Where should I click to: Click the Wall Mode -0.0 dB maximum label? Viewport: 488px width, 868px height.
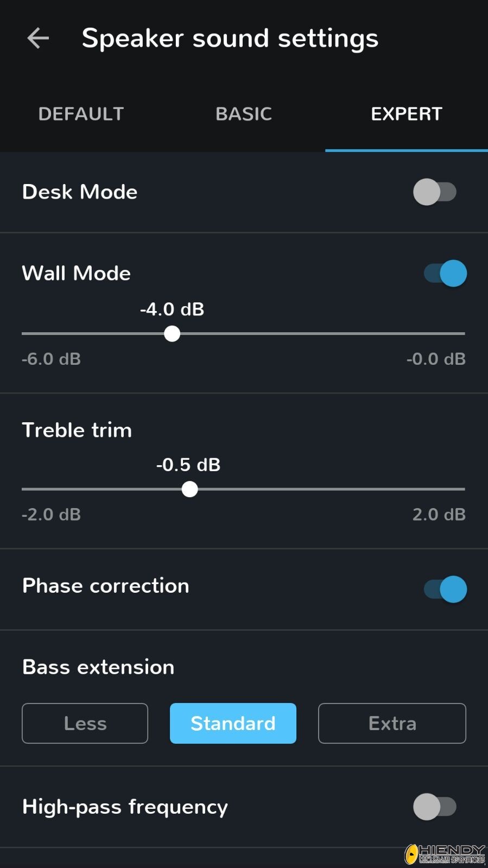pos(436,359)
